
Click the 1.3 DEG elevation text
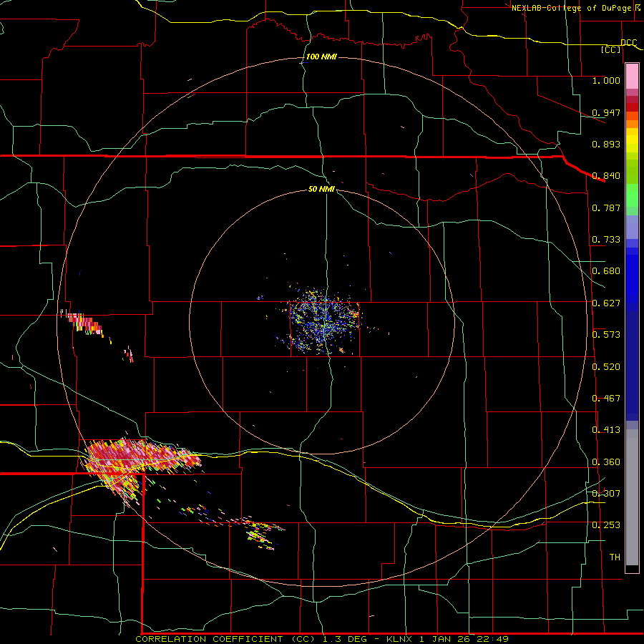point(342,639)
